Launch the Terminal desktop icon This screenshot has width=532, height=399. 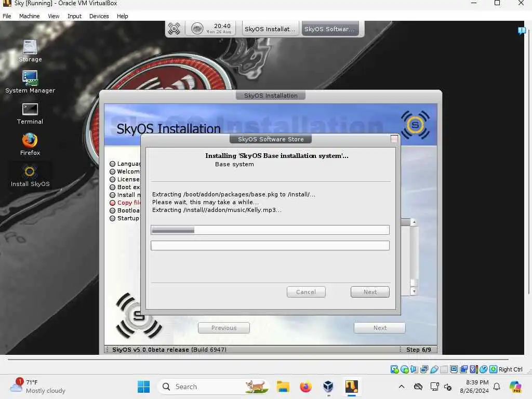[x=30, y=114]
